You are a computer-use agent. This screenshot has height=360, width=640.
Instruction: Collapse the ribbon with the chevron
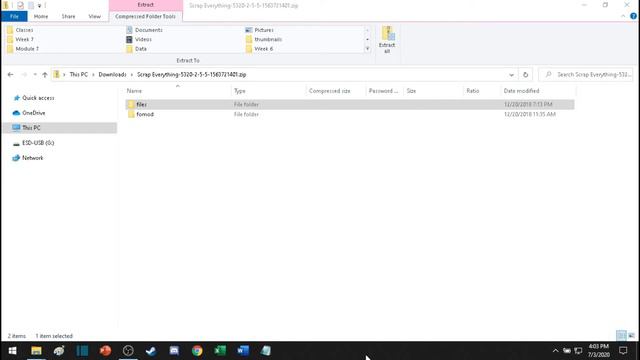(623, 16)
